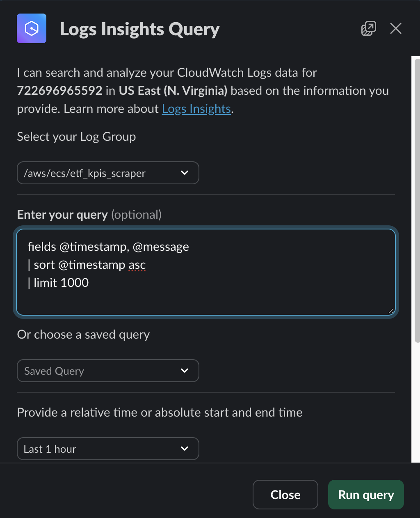
Task: Click inside the query text area
Action: click(x=206, y=272)
